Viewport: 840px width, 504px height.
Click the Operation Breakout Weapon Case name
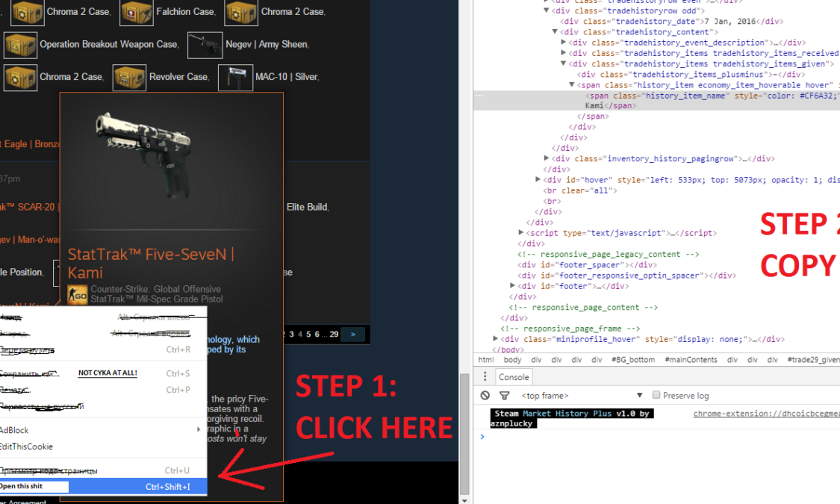point(109,45)
